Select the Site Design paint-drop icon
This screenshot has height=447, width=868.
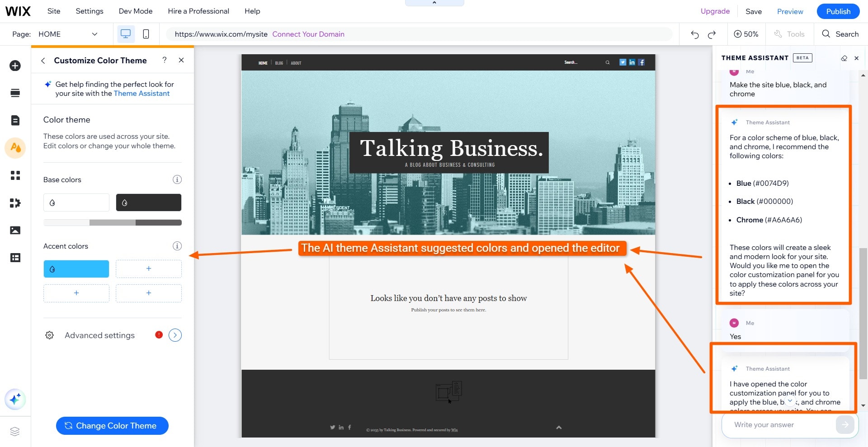15,148
